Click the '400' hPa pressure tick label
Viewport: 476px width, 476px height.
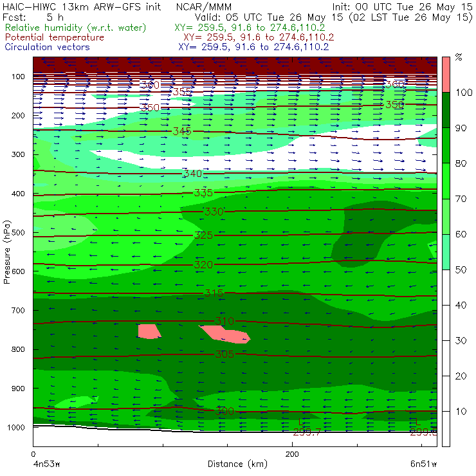tap(18, 194)
